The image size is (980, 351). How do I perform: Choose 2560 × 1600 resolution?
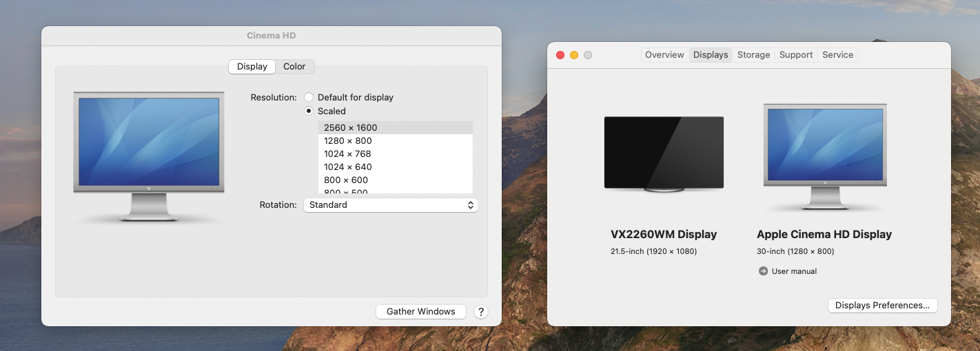pyautogui.click(x=396, y=127)
